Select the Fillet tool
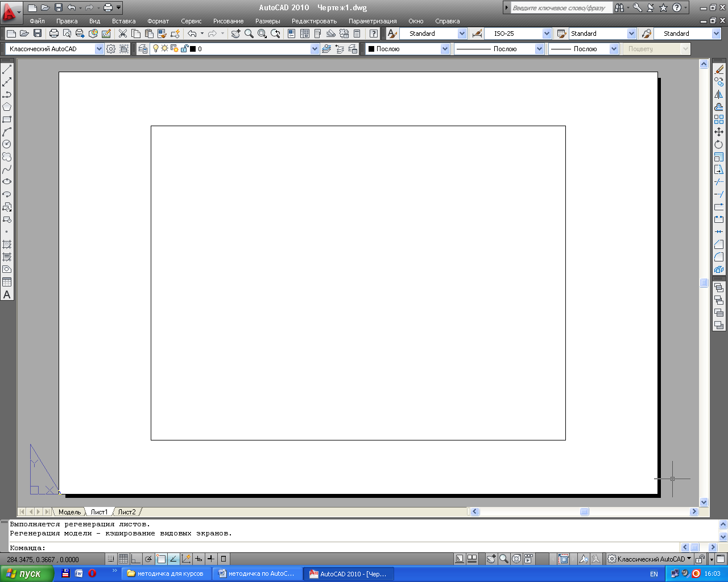The image size is (728, 582). [x=719, y=257]
